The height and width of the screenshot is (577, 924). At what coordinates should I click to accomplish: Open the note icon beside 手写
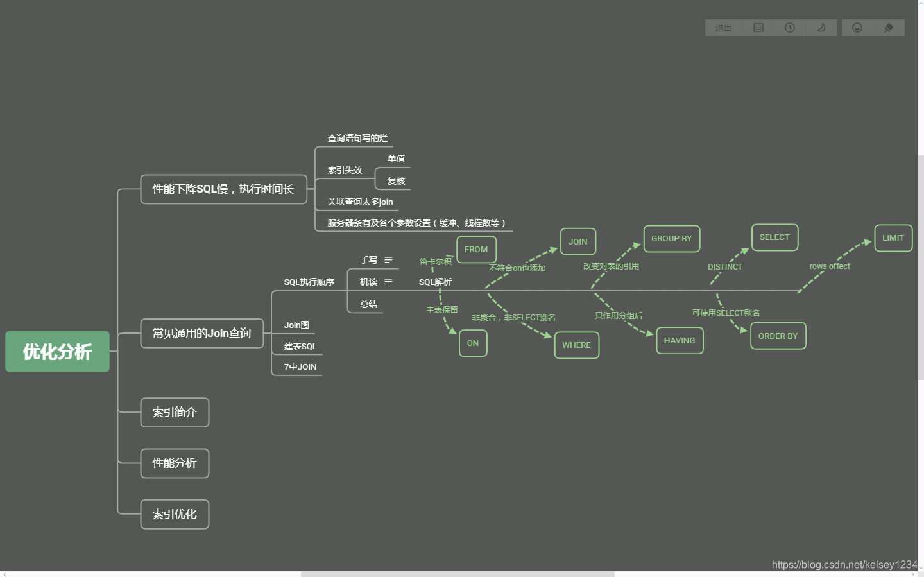(388, 260)
